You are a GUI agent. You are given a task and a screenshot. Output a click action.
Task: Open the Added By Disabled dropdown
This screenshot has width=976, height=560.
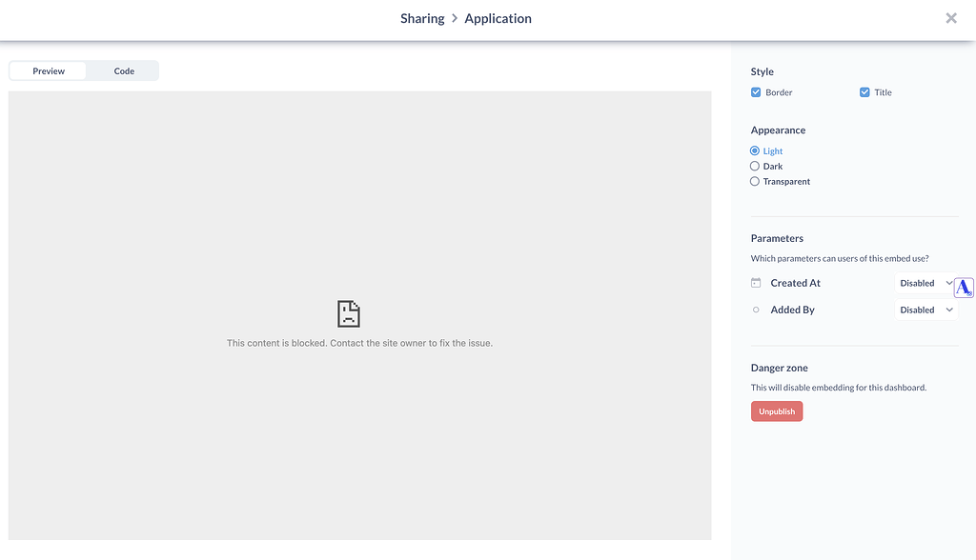pyautogui.click(x=924, y=309)
